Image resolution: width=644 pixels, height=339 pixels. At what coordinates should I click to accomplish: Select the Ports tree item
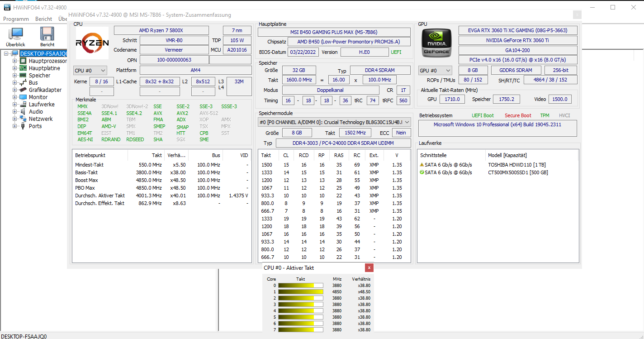pos(35,126)
